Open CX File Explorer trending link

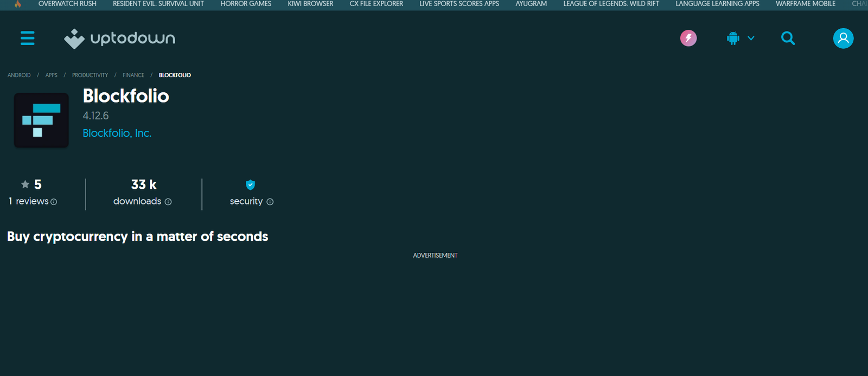click(376, 3)
